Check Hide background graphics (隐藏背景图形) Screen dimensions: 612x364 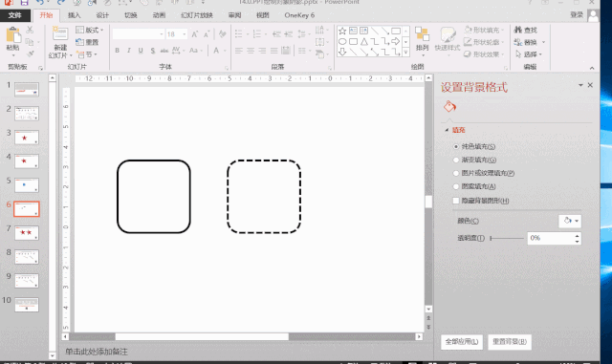(456, 201)
